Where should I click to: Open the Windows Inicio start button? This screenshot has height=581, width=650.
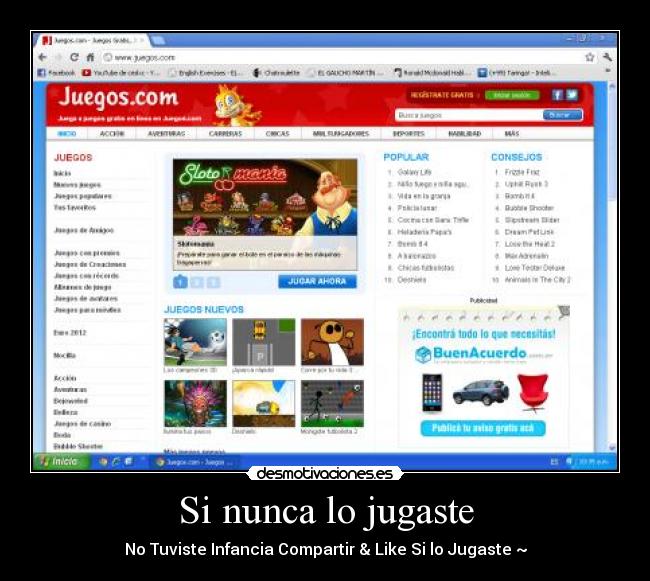pos(60,462)
